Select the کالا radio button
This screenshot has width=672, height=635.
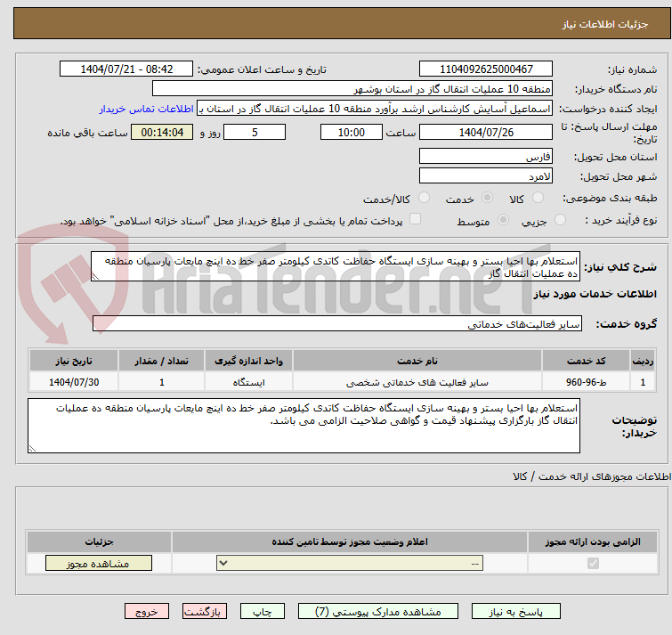click(x=538, y=198)
